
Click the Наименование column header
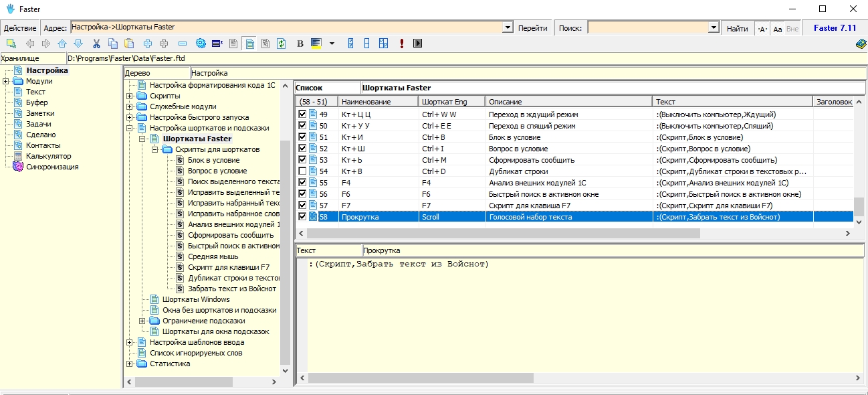coord(378,102)
